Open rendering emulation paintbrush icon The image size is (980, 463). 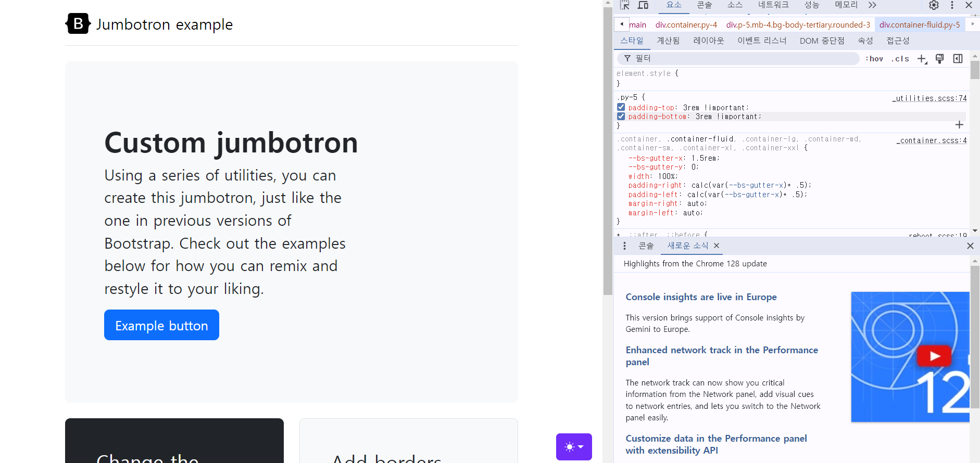[939, 59]
